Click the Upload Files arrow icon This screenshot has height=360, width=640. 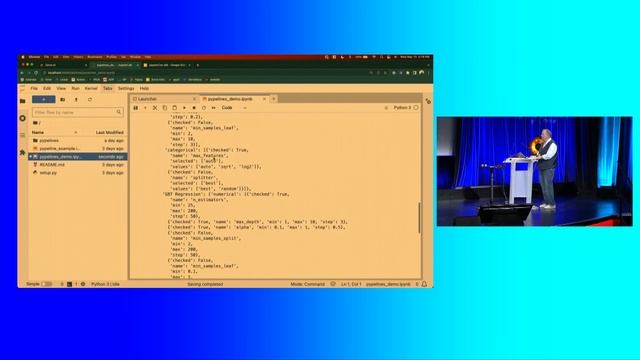(76, 99)
